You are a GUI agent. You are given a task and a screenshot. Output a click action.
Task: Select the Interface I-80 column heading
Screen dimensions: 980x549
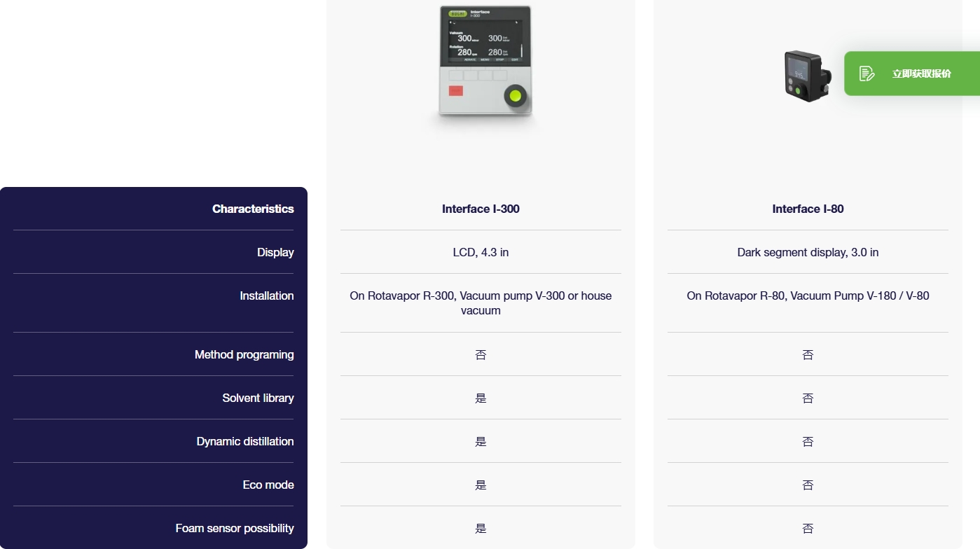pos(808,209)
